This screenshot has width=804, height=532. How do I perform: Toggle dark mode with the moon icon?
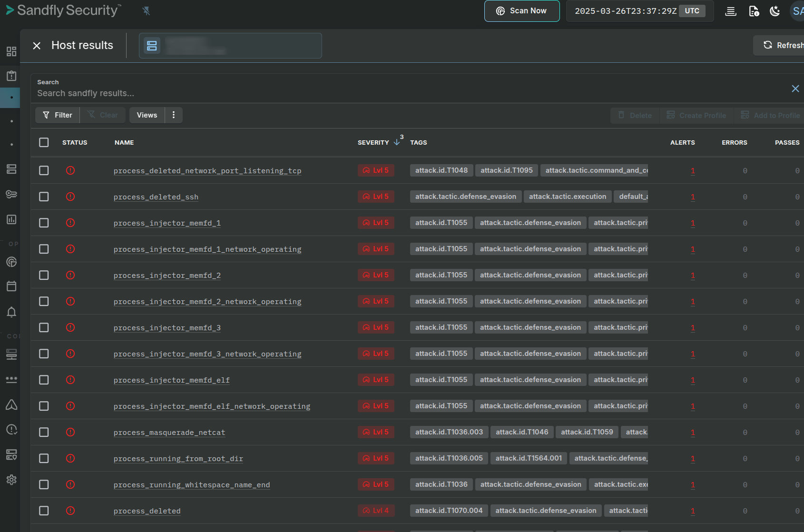pos(775,10)
